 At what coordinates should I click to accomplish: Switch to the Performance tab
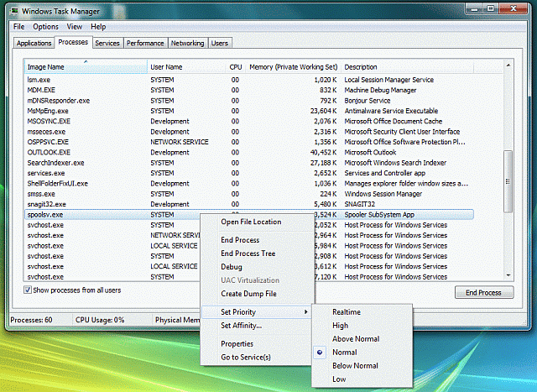145,43
